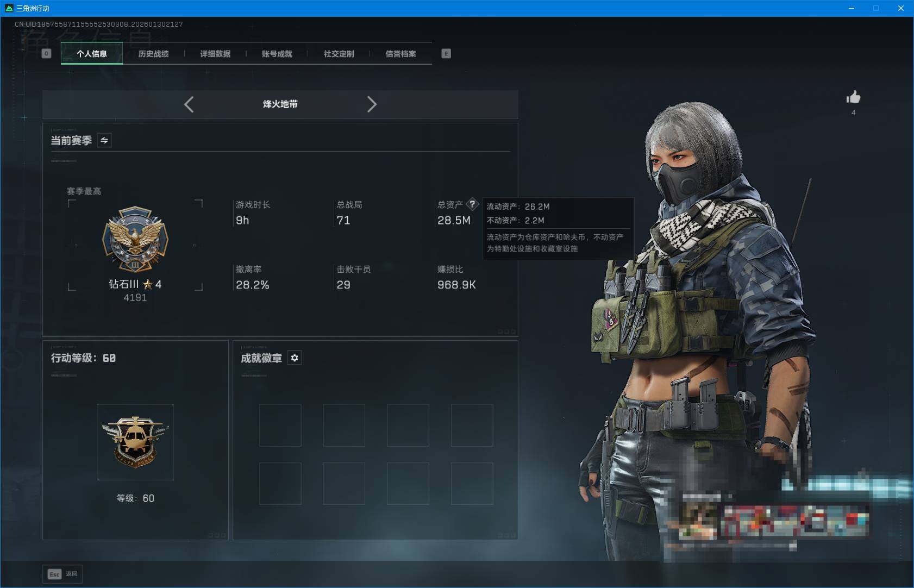Switch to the 详细数据 tab
Viewport: 914px width, 588px height.
(x=215, y=54)
